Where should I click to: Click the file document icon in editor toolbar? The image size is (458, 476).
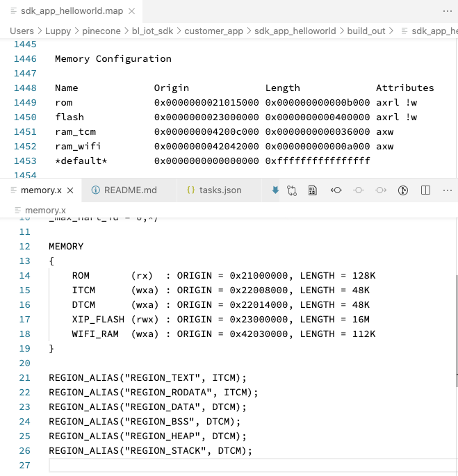click(313, 190)
